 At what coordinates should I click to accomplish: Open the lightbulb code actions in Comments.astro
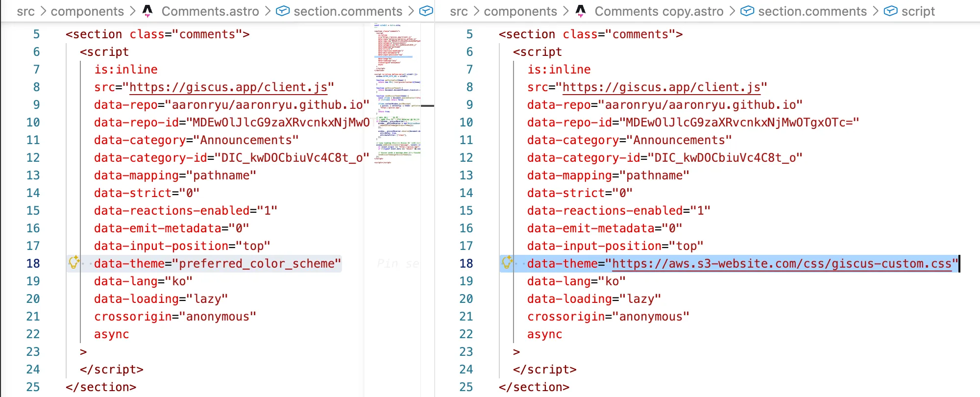74,263
